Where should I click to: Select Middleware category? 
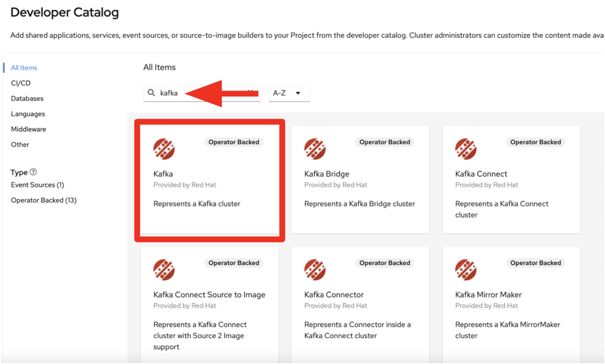coord(29,129)
